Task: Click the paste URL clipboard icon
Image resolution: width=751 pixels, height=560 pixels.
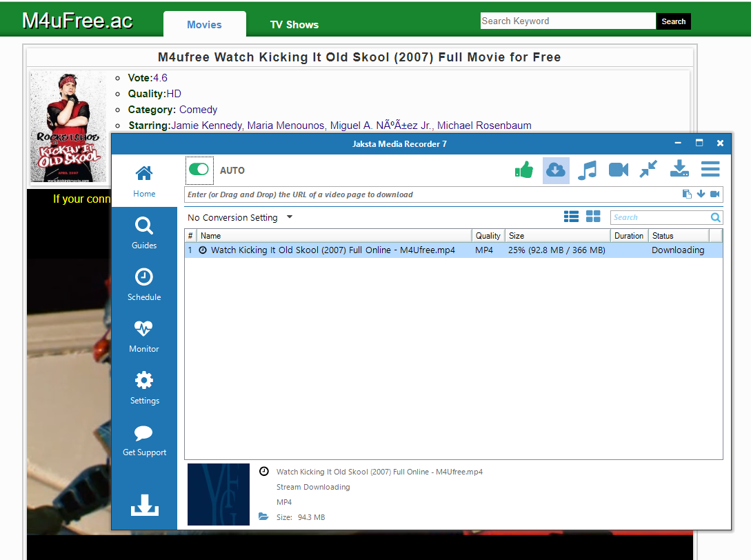Action: [x=687, y=194]
